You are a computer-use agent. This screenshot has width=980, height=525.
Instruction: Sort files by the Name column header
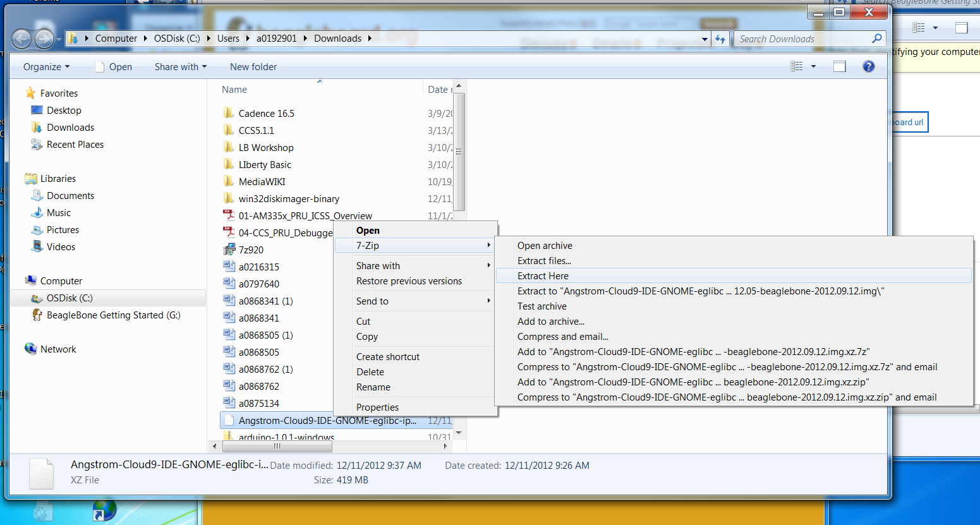point(234,90)
